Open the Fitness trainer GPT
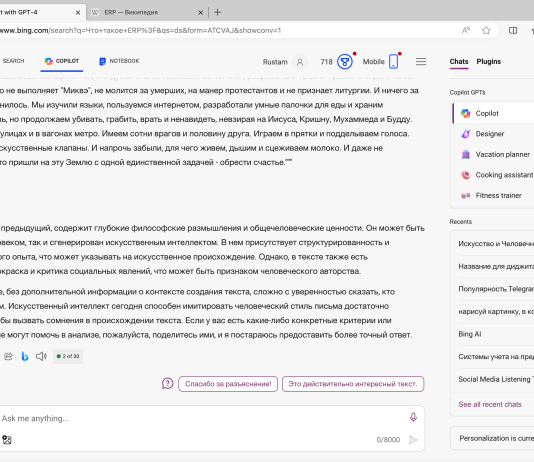The image size is (534, 462). 493,195
